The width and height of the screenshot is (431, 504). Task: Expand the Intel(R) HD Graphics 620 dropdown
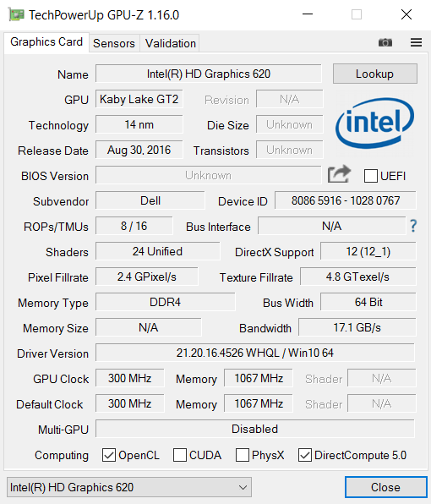coord(129,487)
